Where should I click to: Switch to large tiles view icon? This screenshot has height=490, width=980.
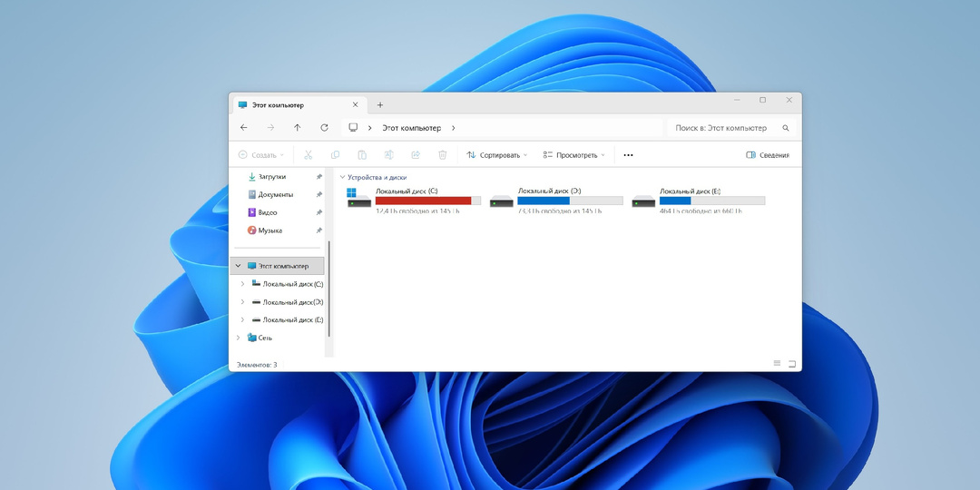pyautogui.click(x=792, y=363)
